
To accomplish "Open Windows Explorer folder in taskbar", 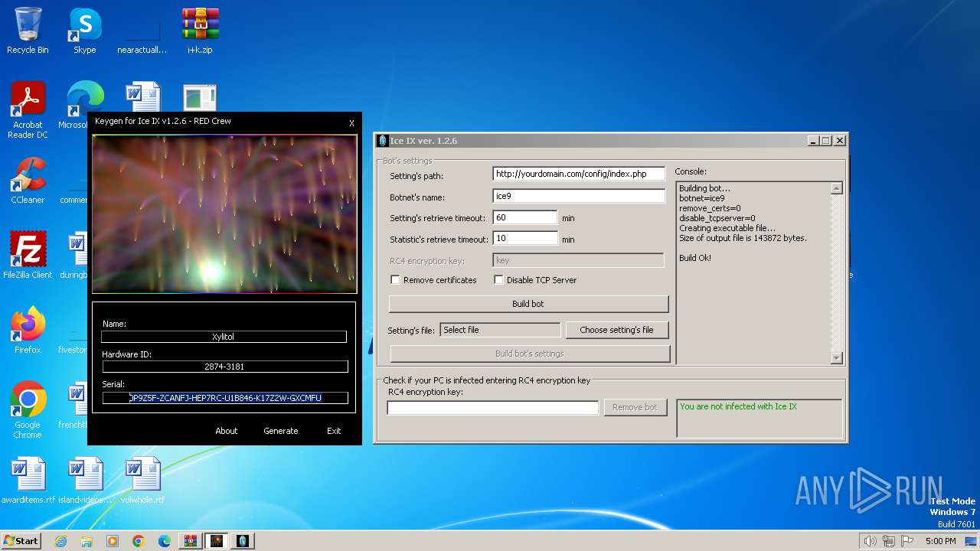I will coord(87,541).
